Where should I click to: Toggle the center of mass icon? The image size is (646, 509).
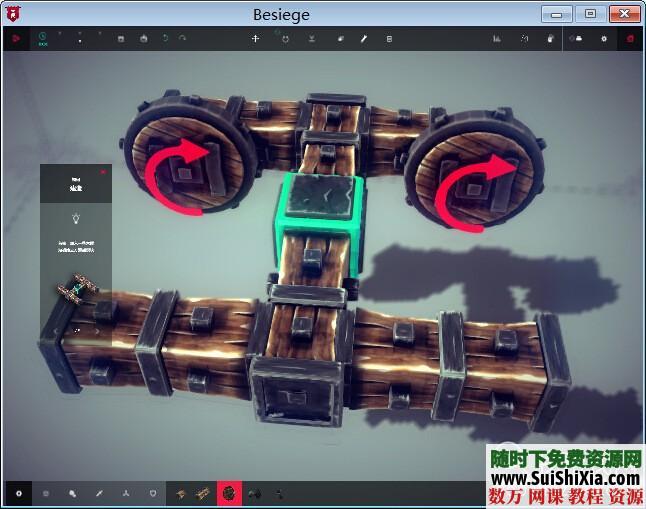(x=524, y=39)
